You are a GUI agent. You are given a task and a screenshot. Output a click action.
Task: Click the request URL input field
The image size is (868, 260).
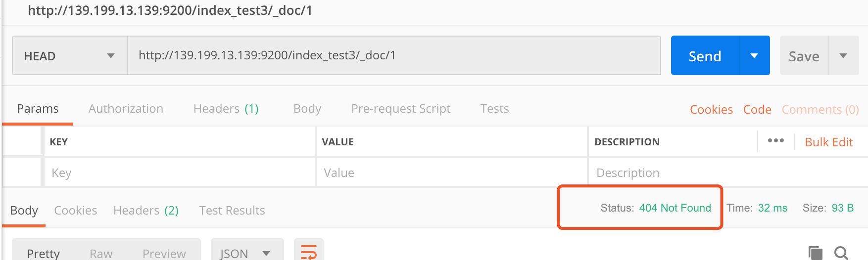[394, 55]
